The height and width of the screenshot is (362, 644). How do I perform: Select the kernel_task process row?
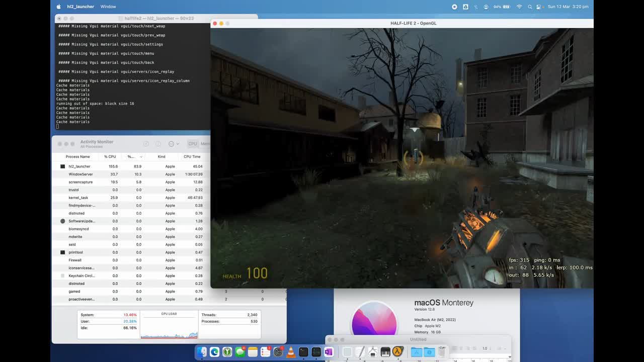[131, 198]
